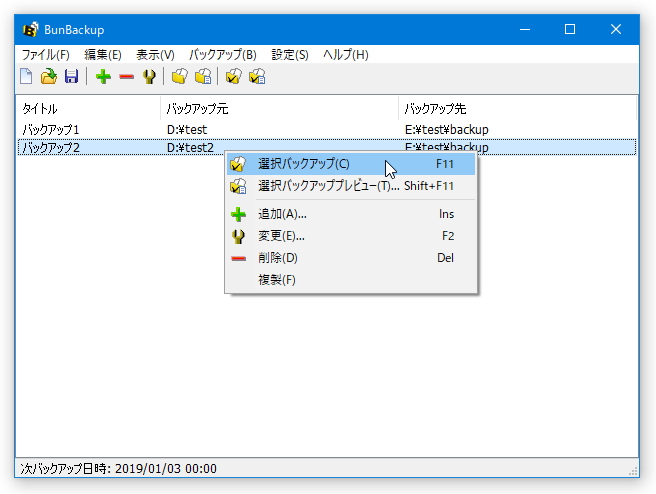Screen dimensions: 656x494
Task: Click E:¥test¥backup destination in バックアップ1 row
Action: [x=446, y=130]
